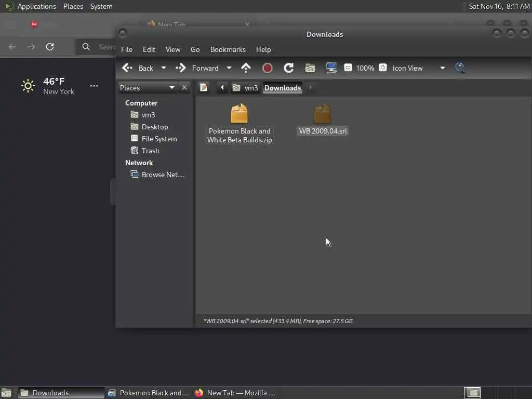Open the Downloads window menu button in title bar

(123, 33)
